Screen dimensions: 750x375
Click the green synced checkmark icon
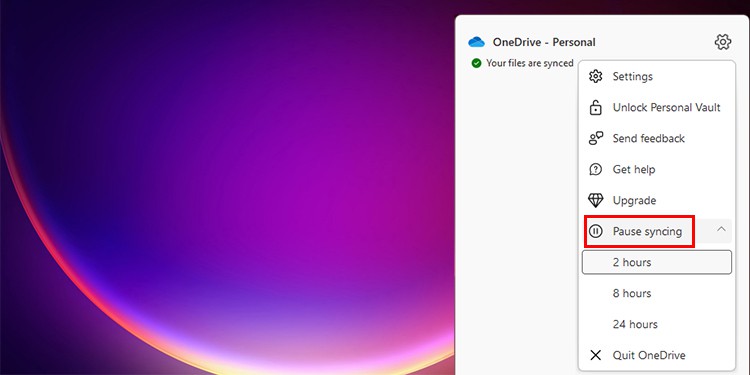point(476,63)
